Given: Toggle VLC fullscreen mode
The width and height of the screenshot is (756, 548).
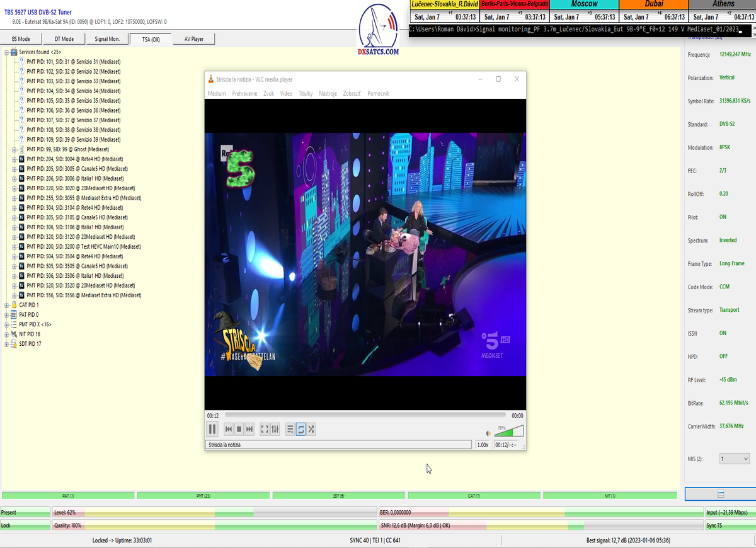Looking at the screenshot, I should (x=265, y=429).
